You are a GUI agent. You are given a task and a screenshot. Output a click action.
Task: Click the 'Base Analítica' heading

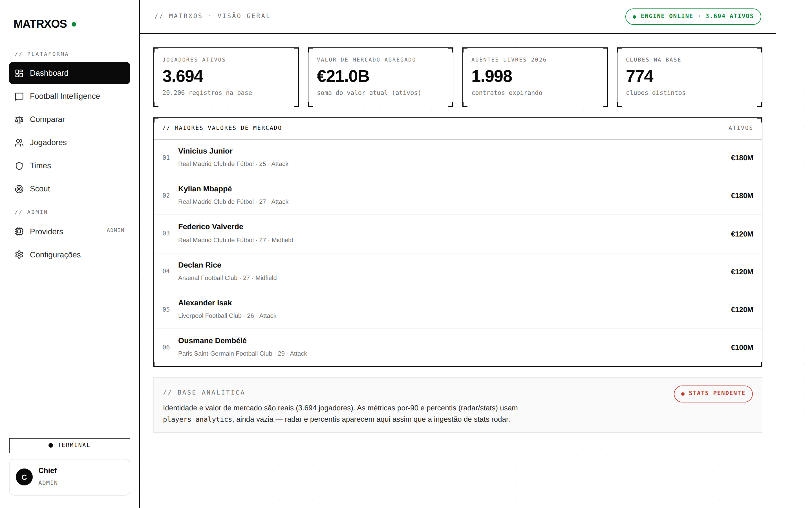click(204, 392)
